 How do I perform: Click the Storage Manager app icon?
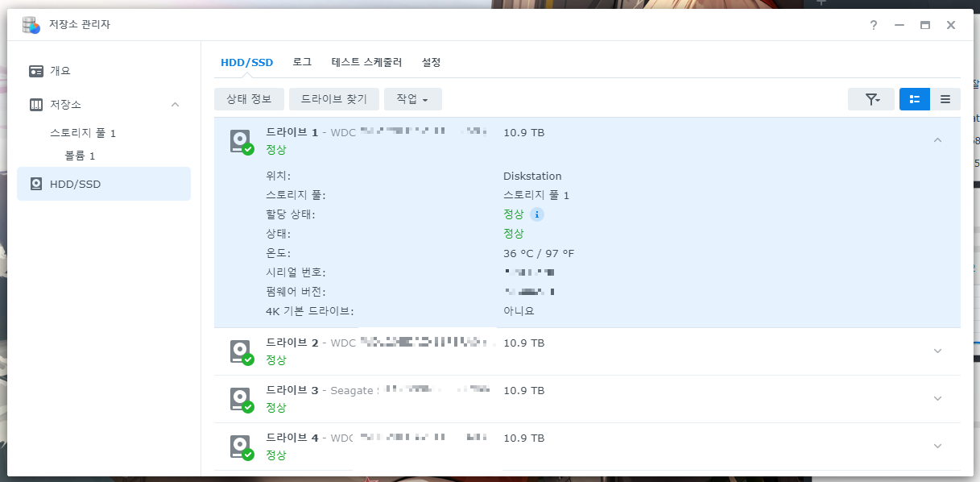pyautogui.click(x=31, y=25)
